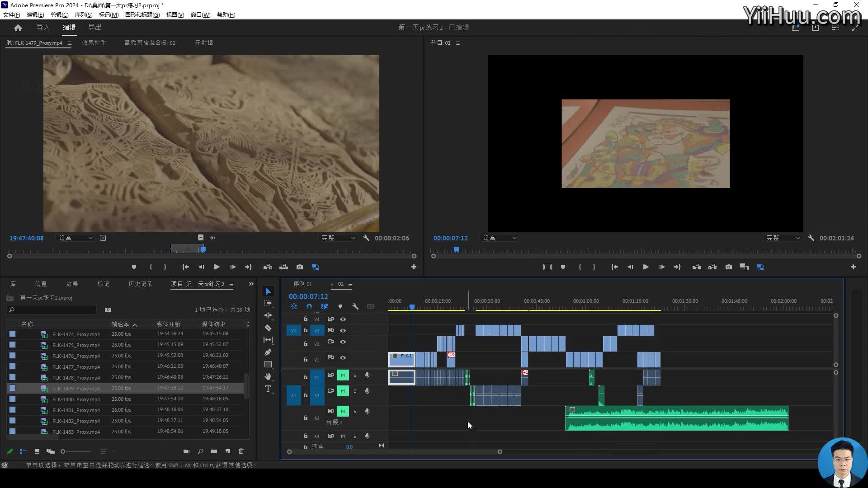Export frame from Source monitor camera icon
This screenshot has height=488, width=868.
pyautogui.click(x=300, y=267)
